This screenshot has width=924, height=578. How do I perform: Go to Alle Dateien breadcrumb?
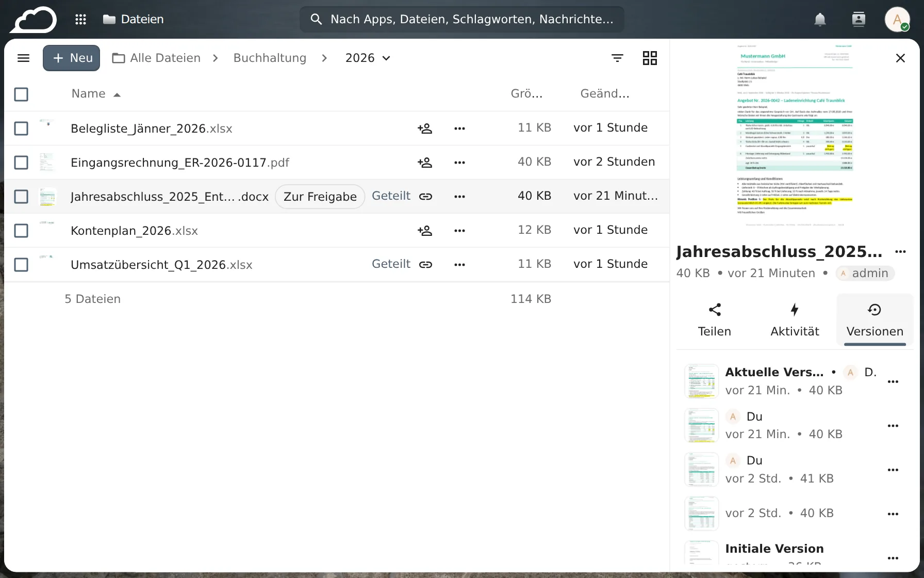click(157, 58)
